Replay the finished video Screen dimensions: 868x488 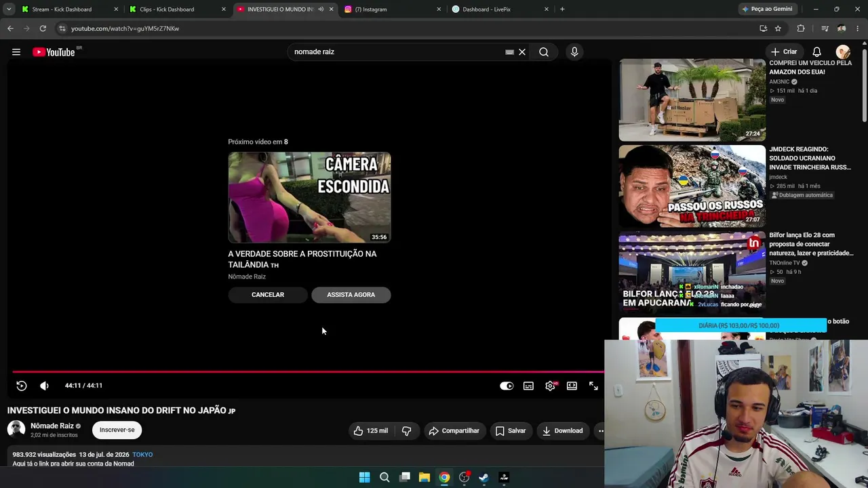(x=22, y=386)
